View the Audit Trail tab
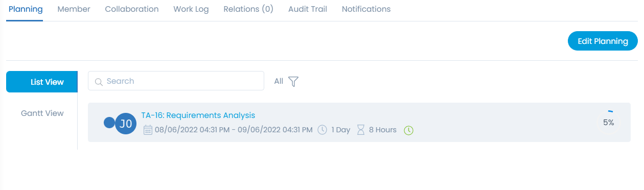 pos(308,9)
